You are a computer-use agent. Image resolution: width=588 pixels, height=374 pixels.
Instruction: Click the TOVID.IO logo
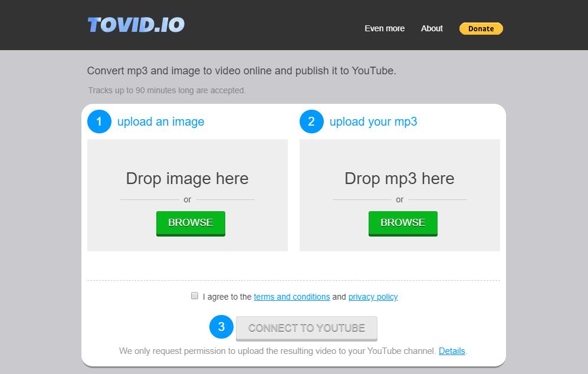click(136, 25)
